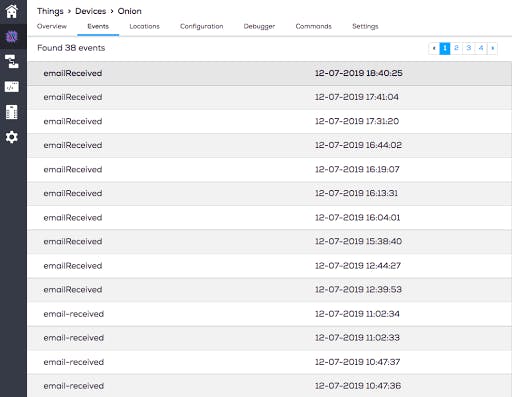Switch to the Events tab
512x397 pixels.
click(98, 26)
